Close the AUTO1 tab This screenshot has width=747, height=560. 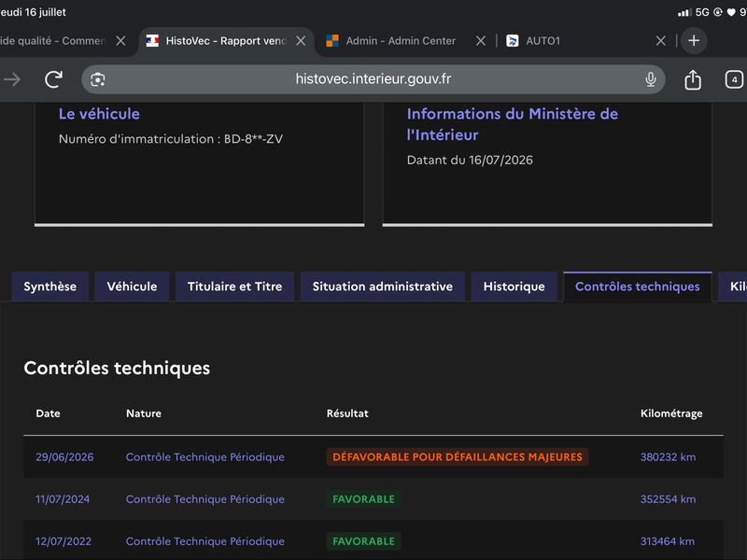660,41
